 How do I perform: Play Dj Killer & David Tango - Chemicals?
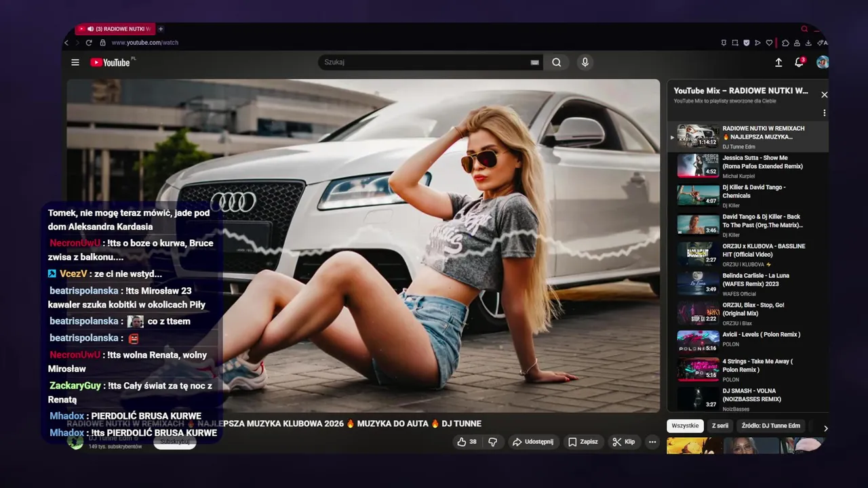coord(748,196)
